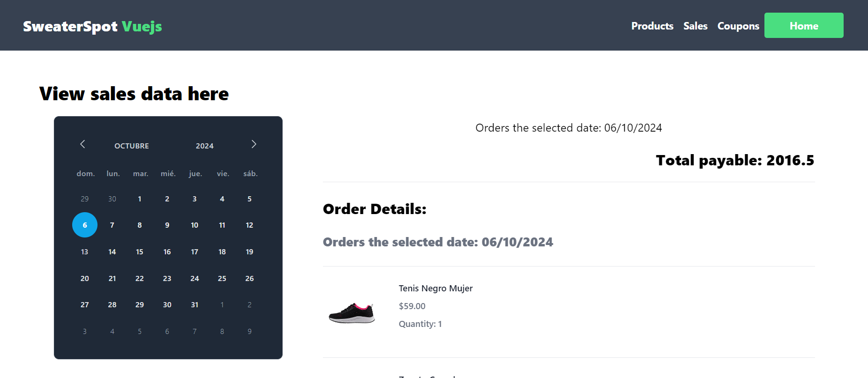This screenshot has width=868, height=378.
Task: Go to the Coupons page
Action: pyautogui.click(x=738, y=26)
